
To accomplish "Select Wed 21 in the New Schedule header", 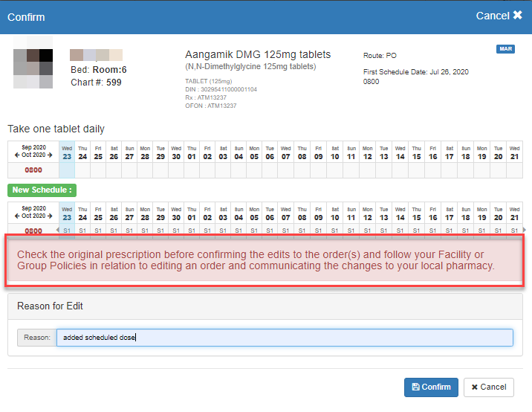I will 513,213.
